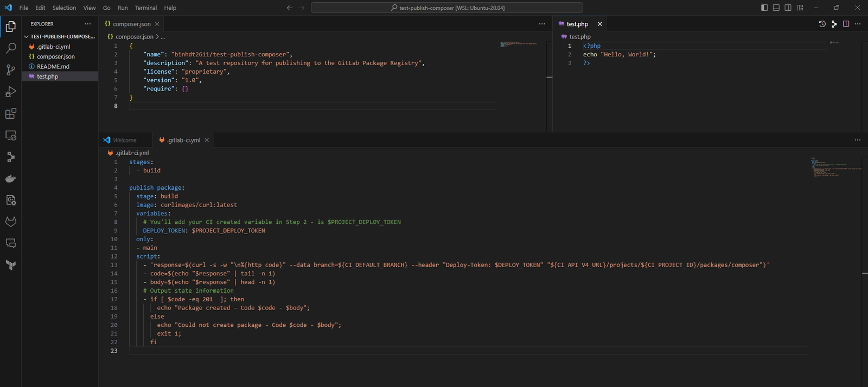Open the Docker whale panel
This screenshot has width=868, height=387.
(10, 178)
